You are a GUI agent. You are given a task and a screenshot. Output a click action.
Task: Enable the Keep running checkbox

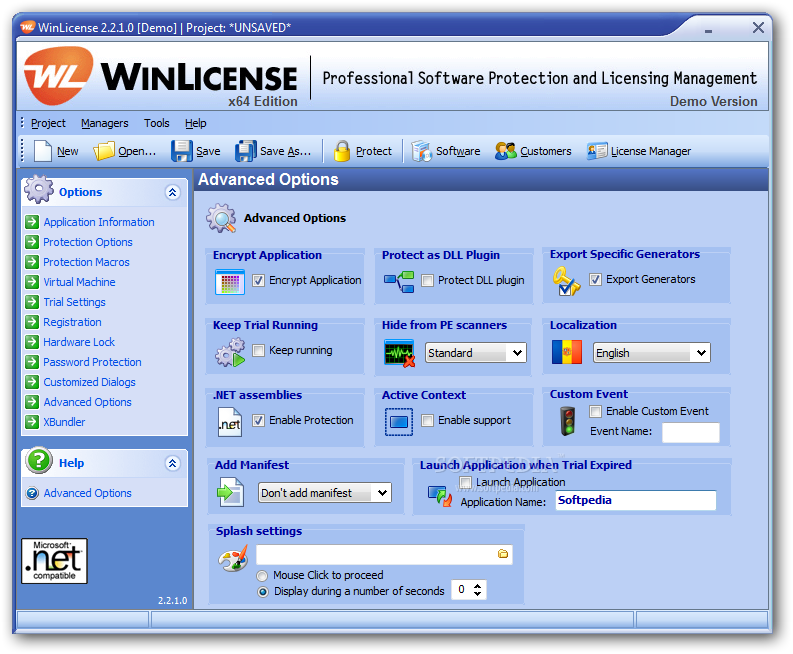[x=258, y=350]
